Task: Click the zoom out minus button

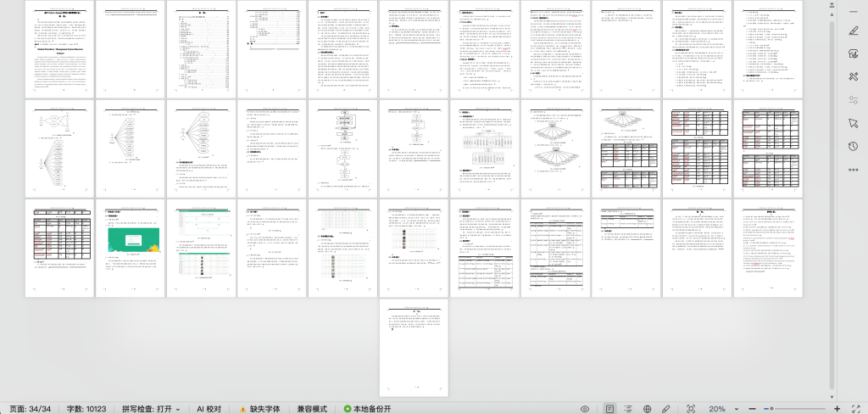Action: point(753,409)
